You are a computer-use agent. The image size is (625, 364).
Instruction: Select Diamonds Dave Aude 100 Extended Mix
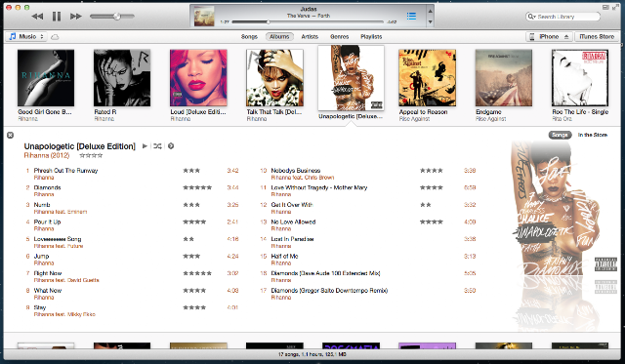click(325, 273)
